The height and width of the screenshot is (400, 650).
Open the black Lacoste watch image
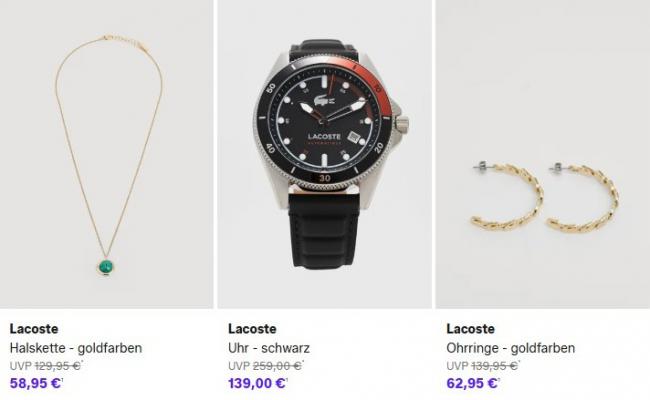tap(325, 154)
